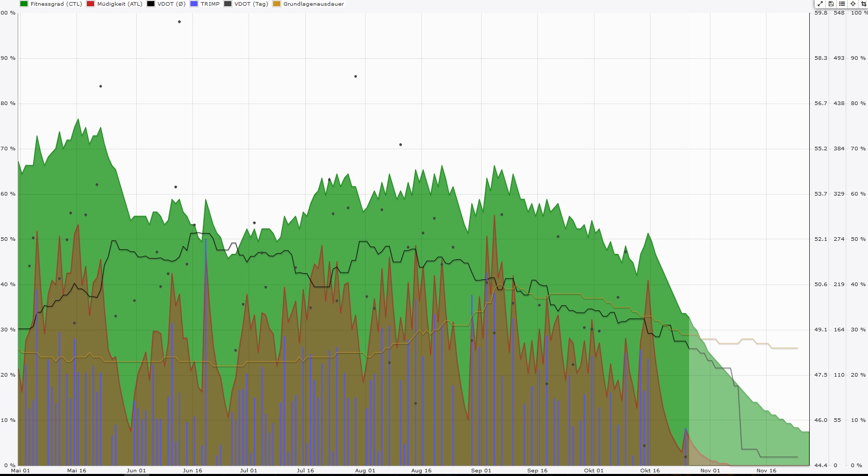Toggle the Müdigkeit (ATL) legend label
Viewport: 868px width, 476px height.
pyautogui.click(x=120, y=4)
